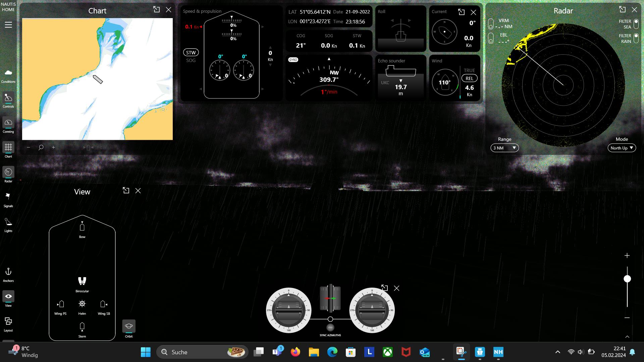
Task: Switch to Helm view position
Action: coord(82,304)
